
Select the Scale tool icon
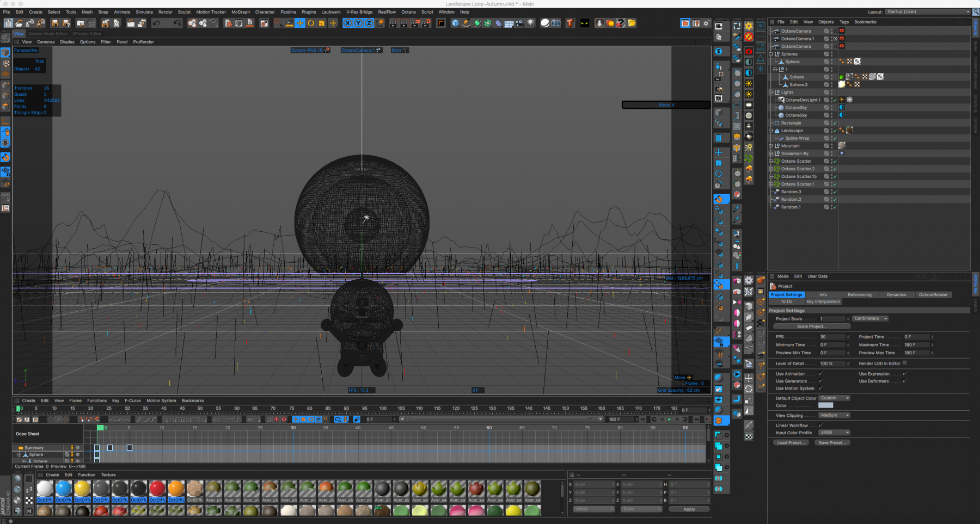(322, 23)
